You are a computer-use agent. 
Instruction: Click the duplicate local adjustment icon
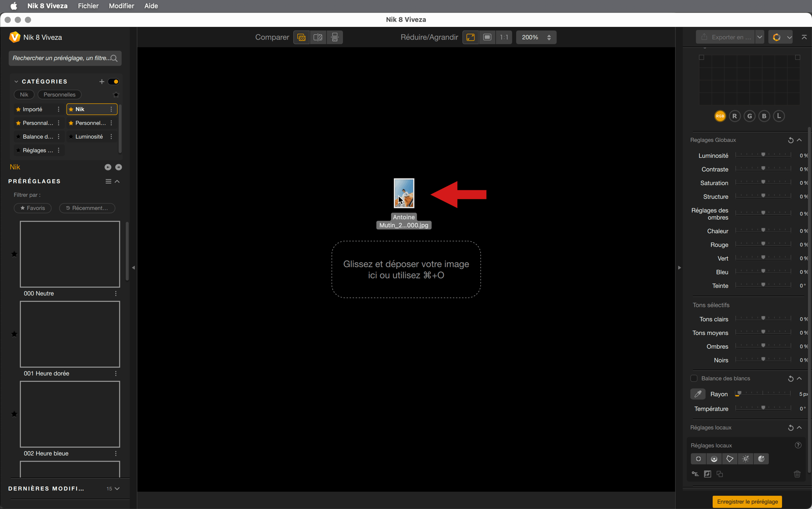720,474
